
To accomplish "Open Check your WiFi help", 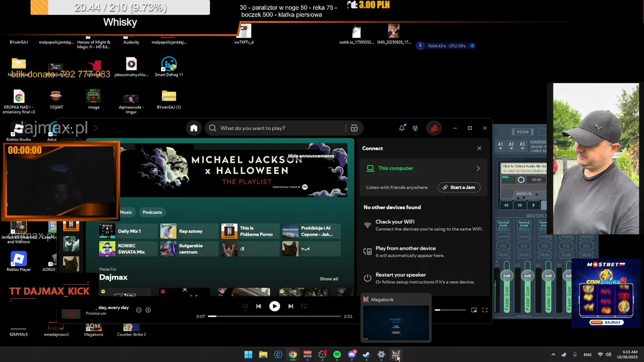I will 424,225.
